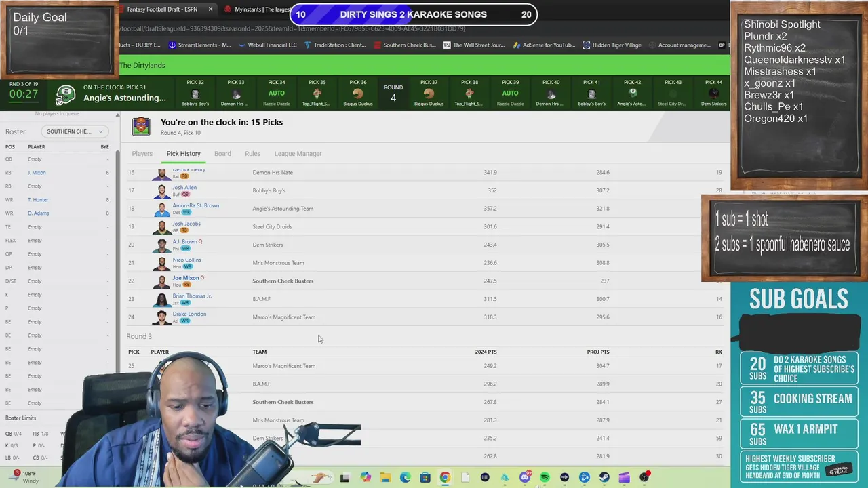Click Mr's Monstrous Team in row 21
Viewport: 868px width, 488px height.
pyautogui.click(x=278, y=263)
